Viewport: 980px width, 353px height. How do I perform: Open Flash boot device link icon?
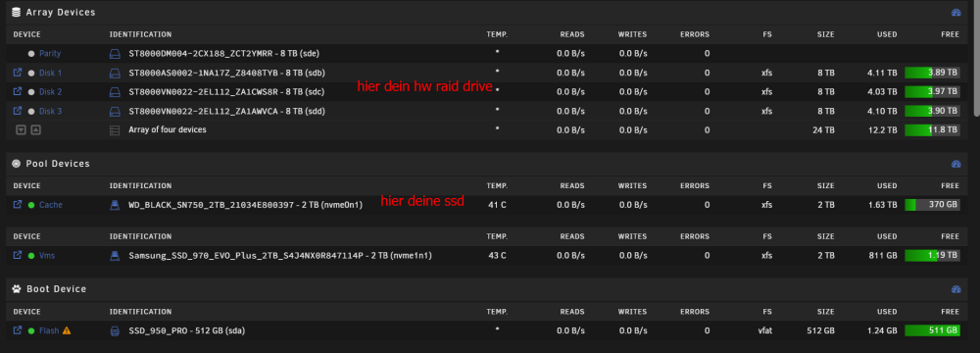[18, 329]
